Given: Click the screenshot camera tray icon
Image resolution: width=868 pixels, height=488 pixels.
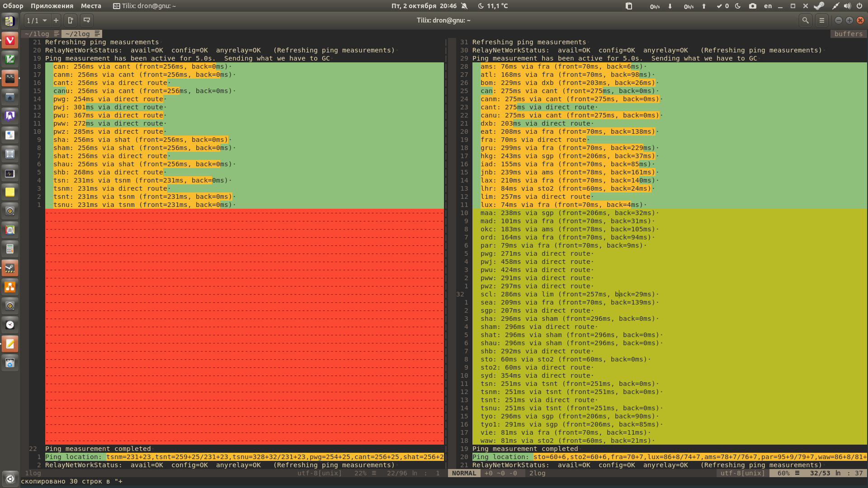Looking at the screenshot, I should coord(752,6).
